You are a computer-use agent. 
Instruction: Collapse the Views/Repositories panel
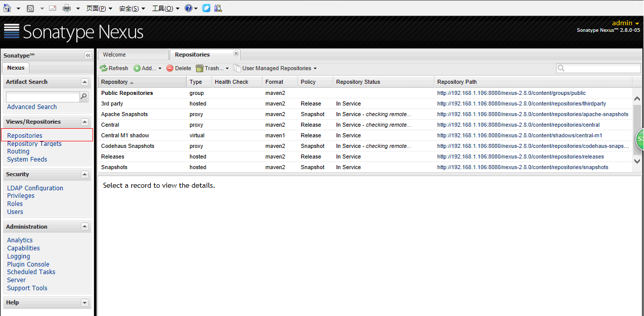[84, 122]
